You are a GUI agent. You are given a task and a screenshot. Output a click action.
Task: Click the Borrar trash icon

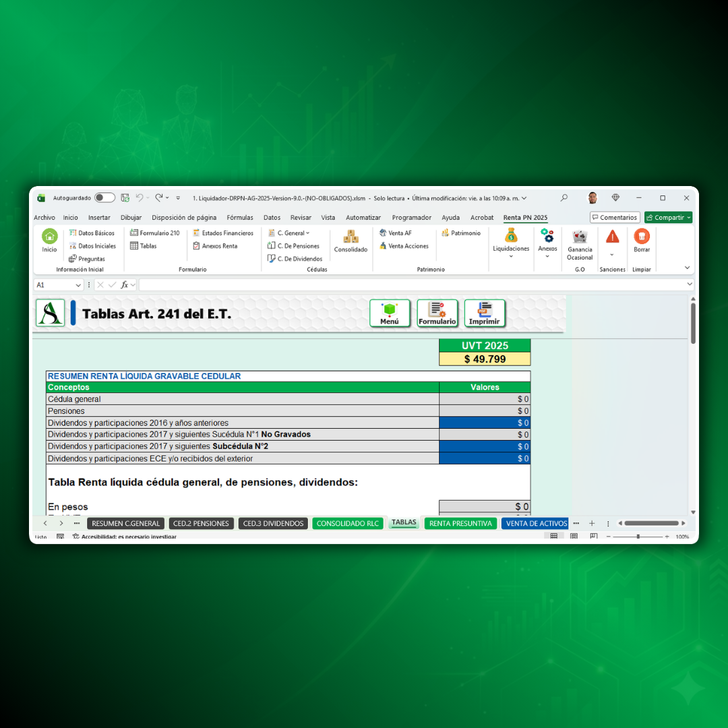coord(642,237)
